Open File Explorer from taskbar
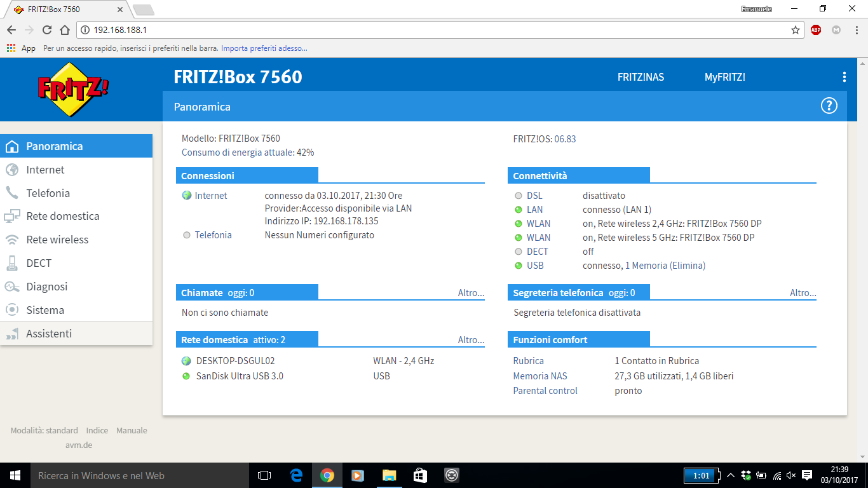This screenshot has width=868, height=488. tap(389, 475)
